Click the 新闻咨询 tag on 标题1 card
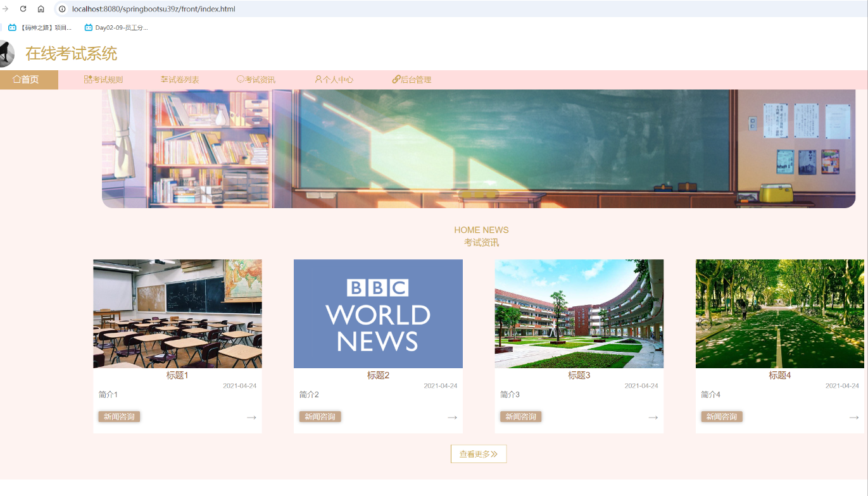Screen dimensions: 868x496 [119, 417]
